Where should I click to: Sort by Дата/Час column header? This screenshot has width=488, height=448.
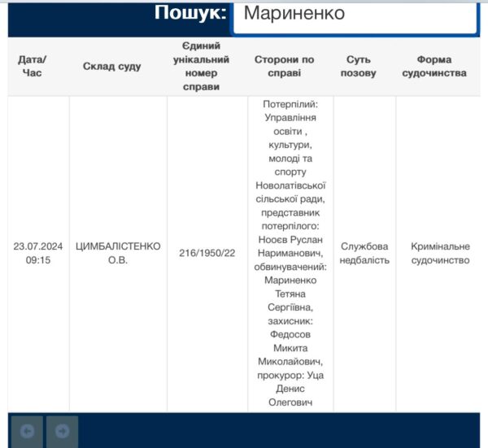click(x=33, y=67)
